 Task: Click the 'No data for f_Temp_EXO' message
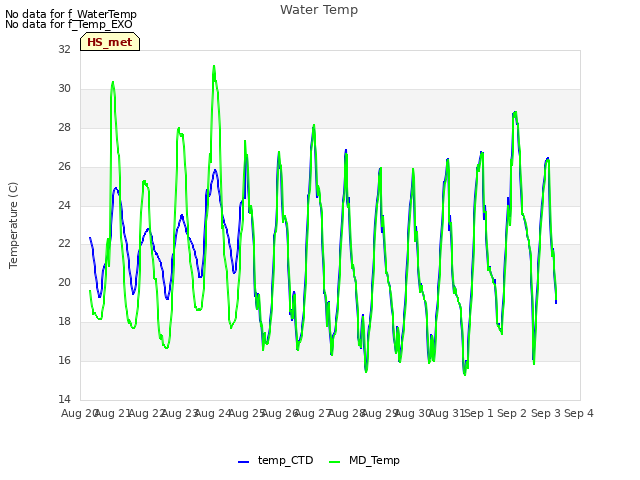[x=69, y=24]
